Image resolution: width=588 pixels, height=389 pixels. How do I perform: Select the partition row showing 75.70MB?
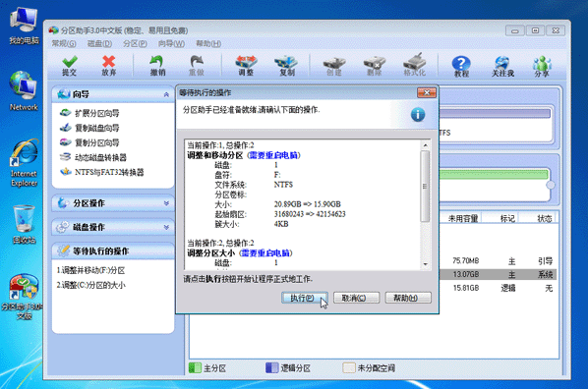tap(498, 261)
